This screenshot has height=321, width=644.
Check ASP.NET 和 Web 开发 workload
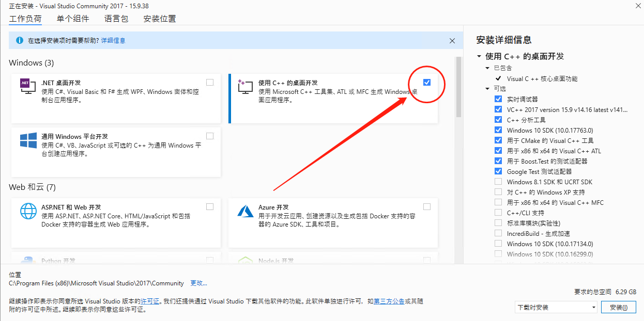point(210,207)
